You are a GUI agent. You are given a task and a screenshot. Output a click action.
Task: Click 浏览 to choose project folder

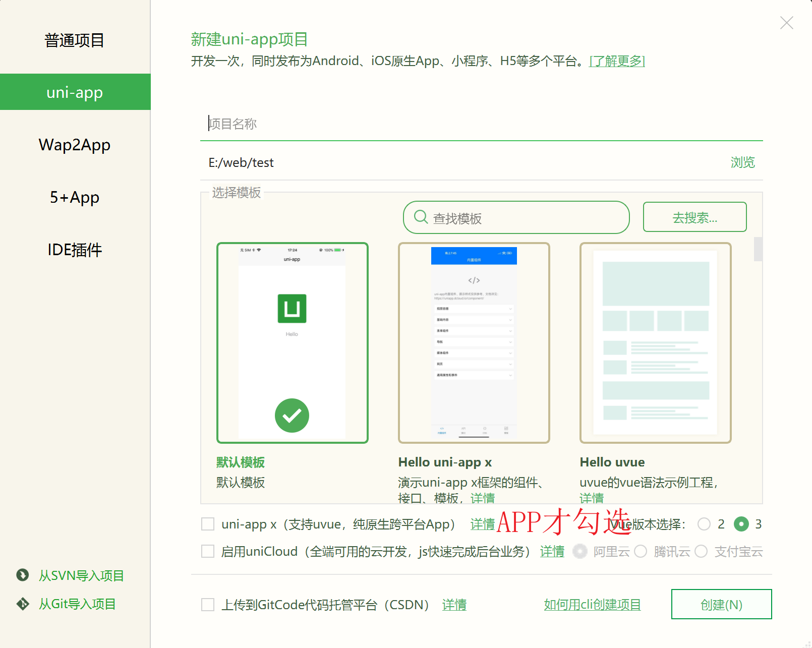point(742,162)
